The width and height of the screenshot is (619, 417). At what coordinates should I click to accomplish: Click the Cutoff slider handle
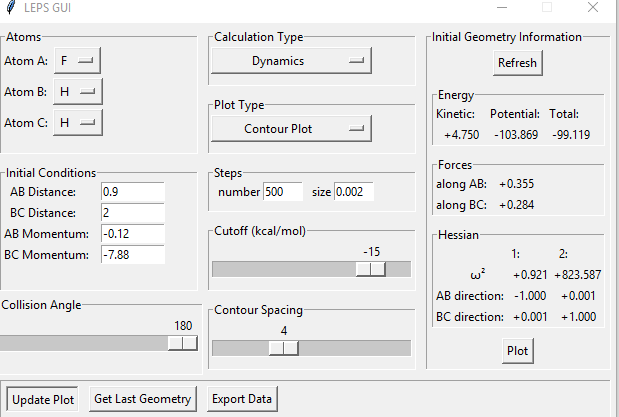[371, 269]
